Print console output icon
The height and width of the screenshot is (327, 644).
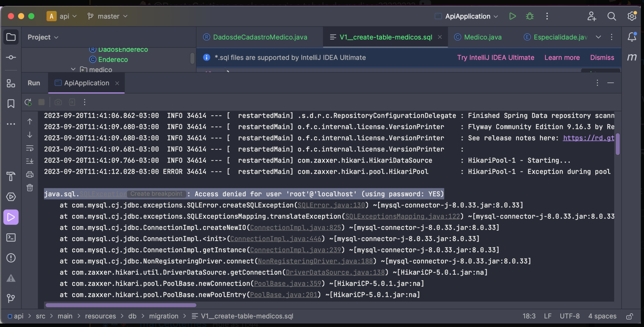click(x=30, y=174)
